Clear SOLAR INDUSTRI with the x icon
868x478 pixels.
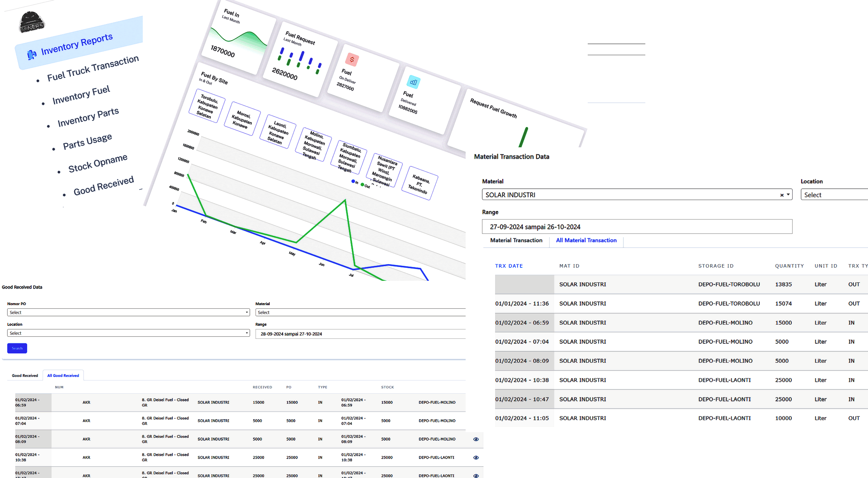pos(782,195)
